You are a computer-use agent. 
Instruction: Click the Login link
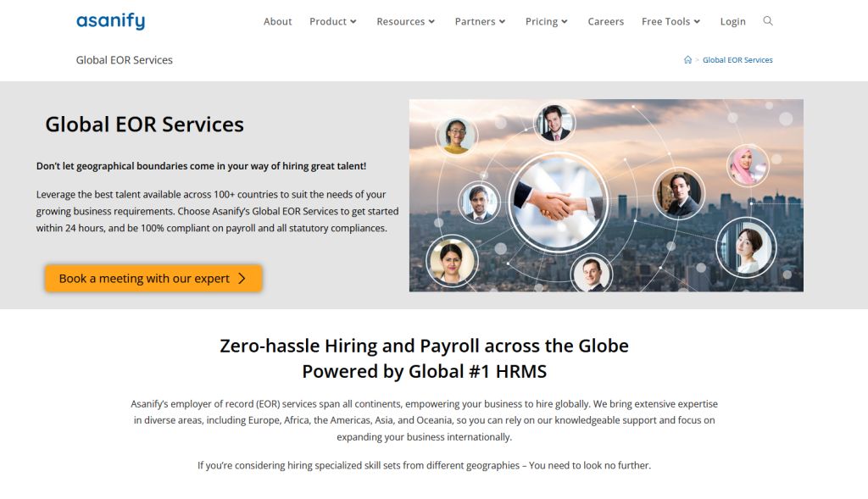732,21
